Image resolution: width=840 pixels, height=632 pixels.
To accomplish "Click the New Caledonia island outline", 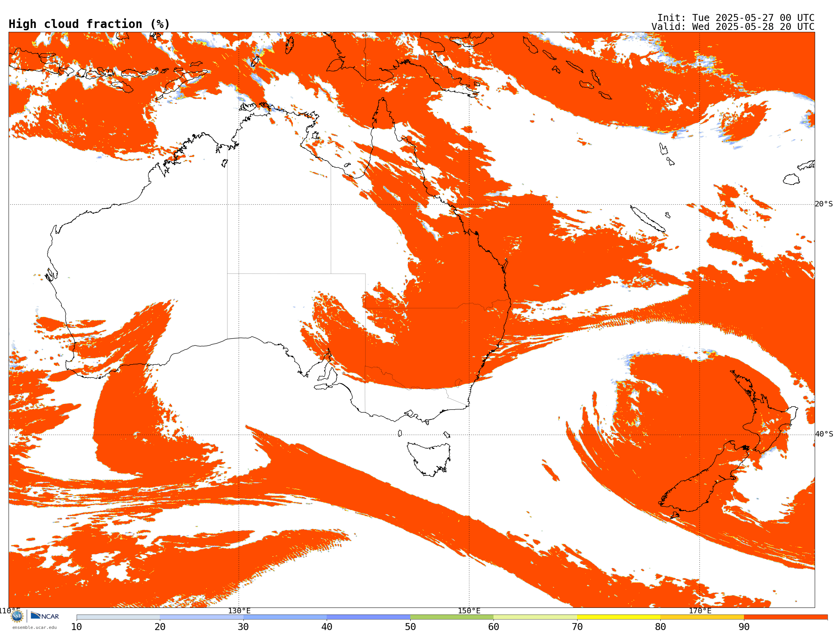I will click(647, 219).
